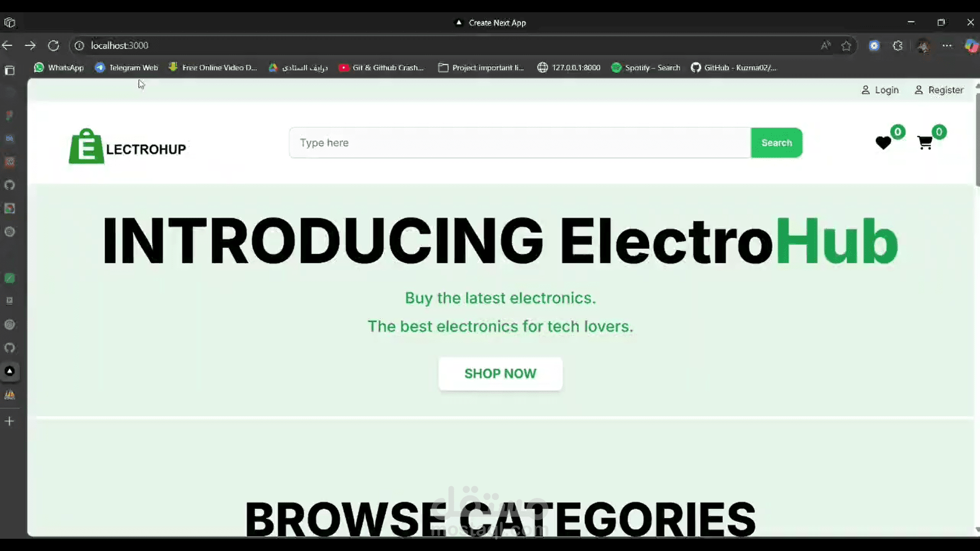Click the ElectroHub shopping bag logo
The image size is (980, 551).
click(86, 147)
